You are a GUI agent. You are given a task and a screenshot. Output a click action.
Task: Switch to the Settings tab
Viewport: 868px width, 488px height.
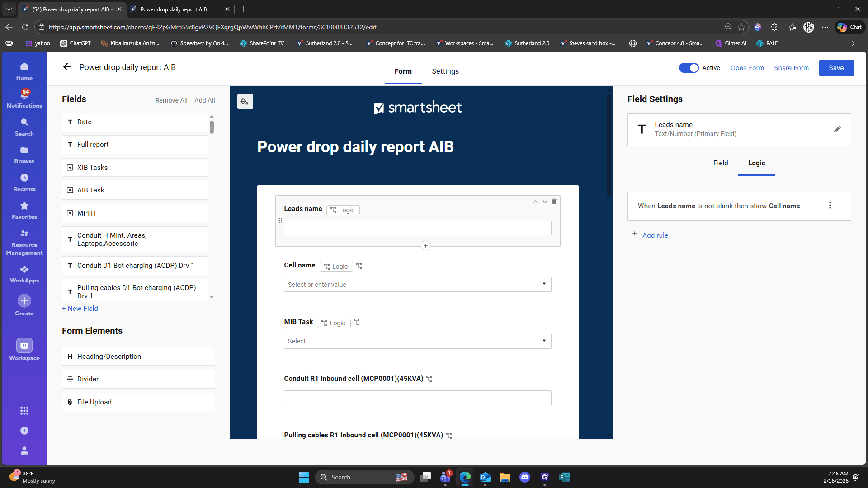(x=445, y=71)
